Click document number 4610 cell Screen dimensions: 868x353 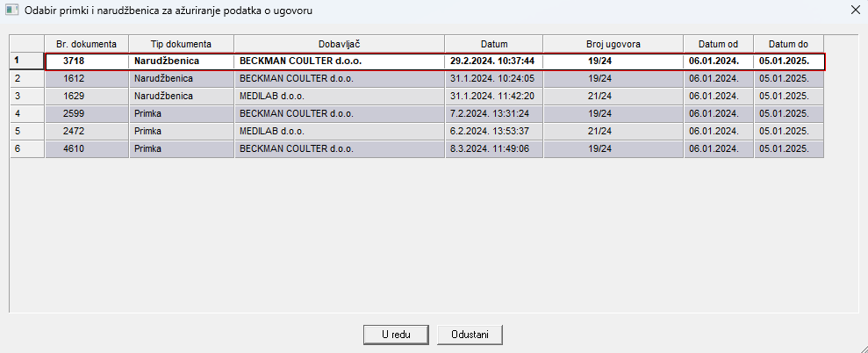click(x=86, y=148)
